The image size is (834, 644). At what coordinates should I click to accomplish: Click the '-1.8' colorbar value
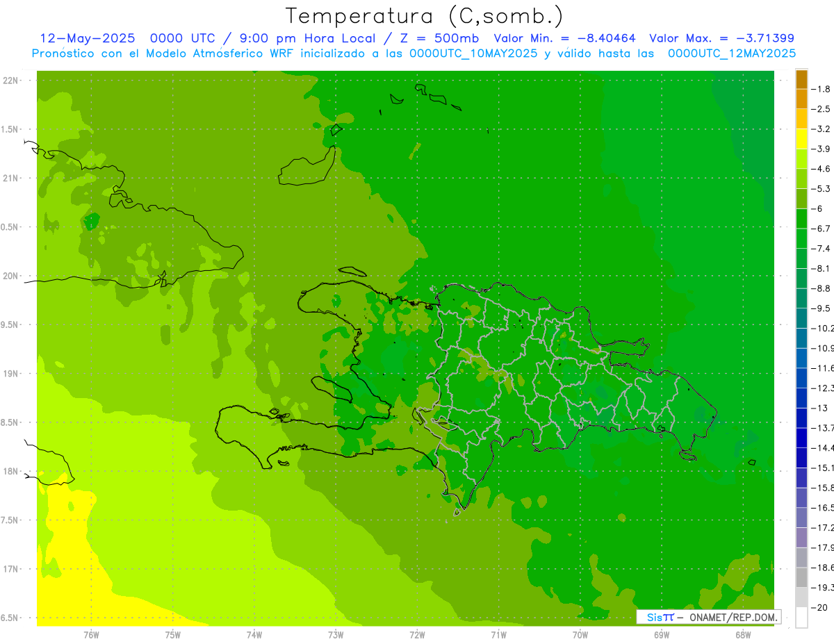[x=821, y=89]
